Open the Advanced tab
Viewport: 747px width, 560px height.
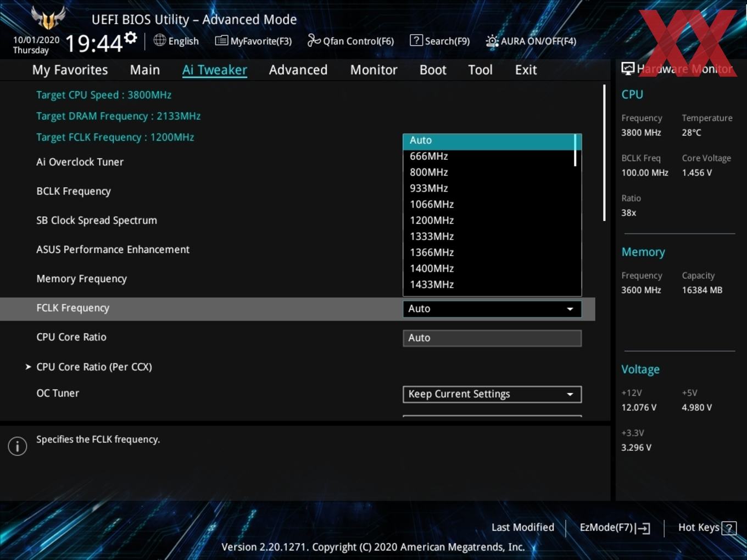(x=298, y=70)
